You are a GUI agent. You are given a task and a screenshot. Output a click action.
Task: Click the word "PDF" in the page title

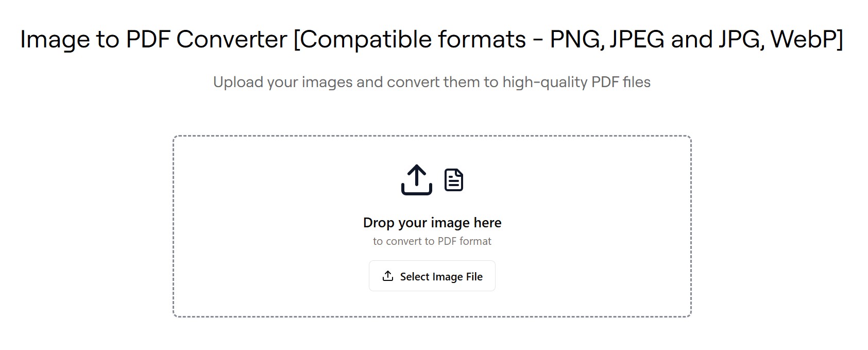coord(148,40)
